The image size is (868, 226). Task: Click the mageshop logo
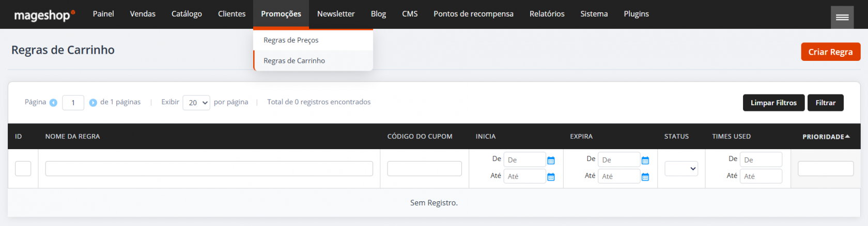(x=44, y=15)
